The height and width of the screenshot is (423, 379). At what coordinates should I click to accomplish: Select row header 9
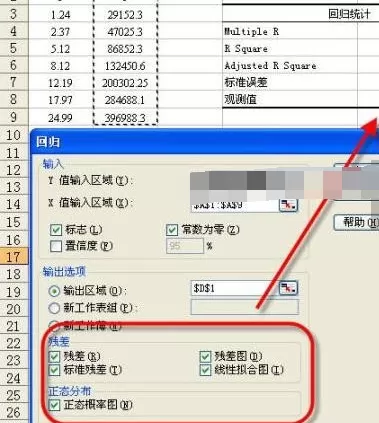14,117
